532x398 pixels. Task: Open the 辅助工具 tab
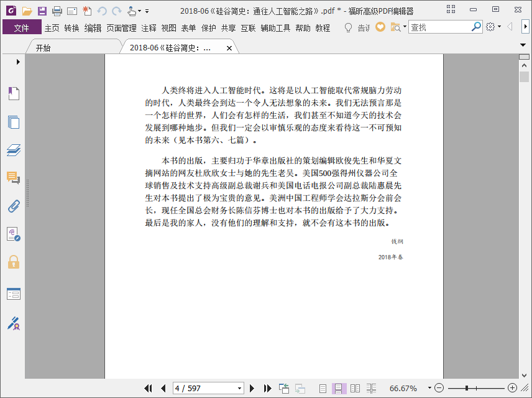pyautogui.click(x=275, y=28)
